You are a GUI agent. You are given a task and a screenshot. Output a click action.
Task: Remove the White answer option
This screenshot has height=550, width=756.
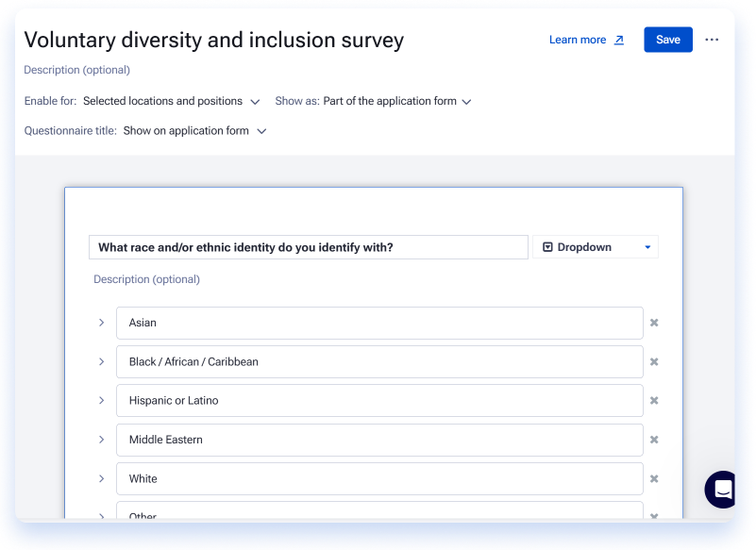(654, 478)
